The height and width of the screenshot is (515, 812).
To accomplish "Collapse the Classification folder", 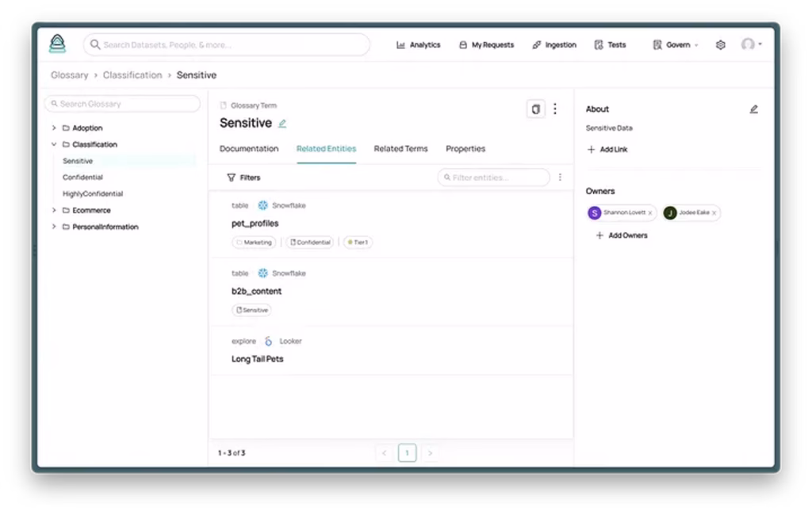I will pos(54,145).
